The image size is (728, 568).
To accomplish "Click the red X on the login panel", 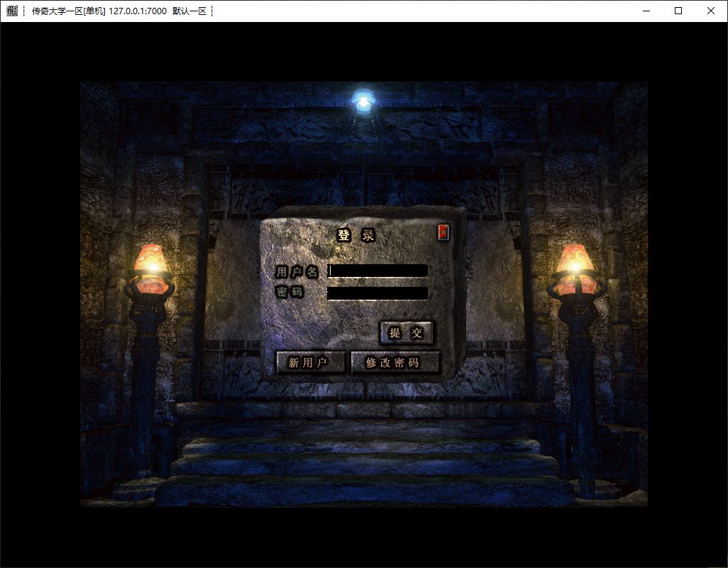I will click(443, 232).
